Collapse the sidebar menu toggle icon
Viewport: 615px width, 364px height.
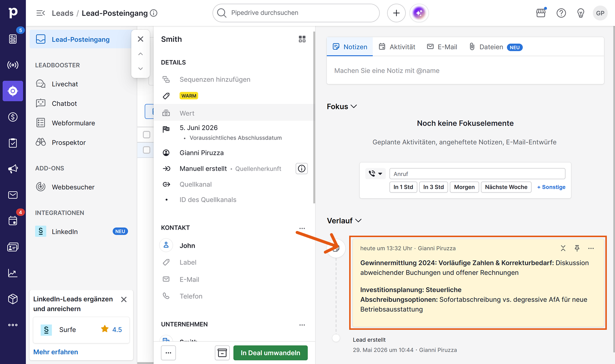pyautogui.click(x=40, y=13)
